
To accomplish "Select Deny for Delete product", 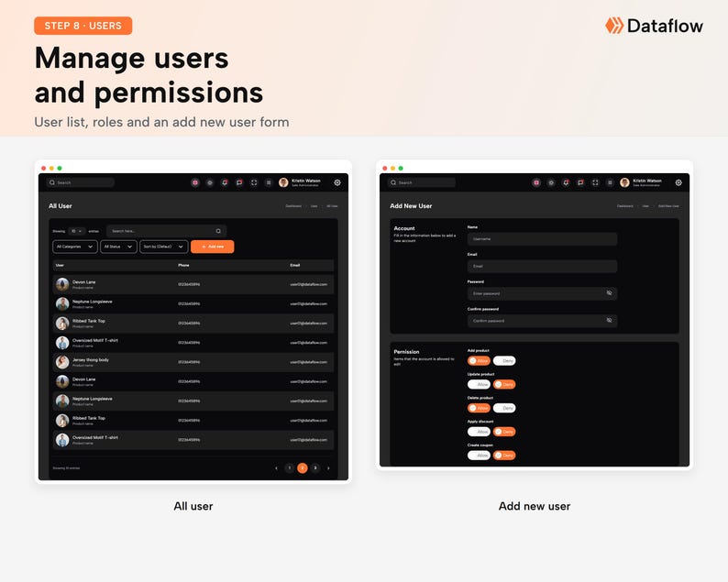I will [504, 408].
